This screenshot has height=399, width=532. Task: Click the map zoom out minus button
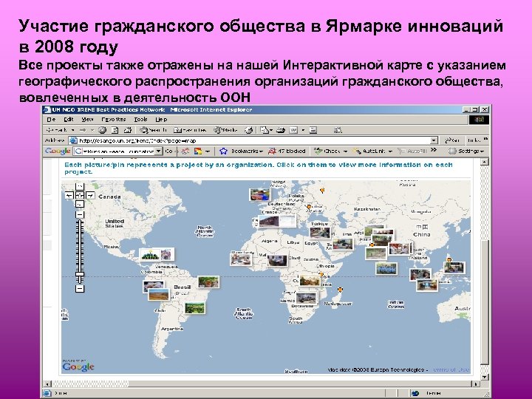pyautogui.click(x=79, y=289)
